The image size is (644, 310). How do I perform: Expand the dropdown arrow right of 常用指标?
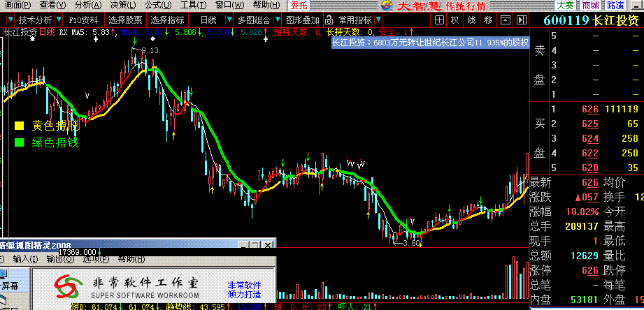point(378,20)
